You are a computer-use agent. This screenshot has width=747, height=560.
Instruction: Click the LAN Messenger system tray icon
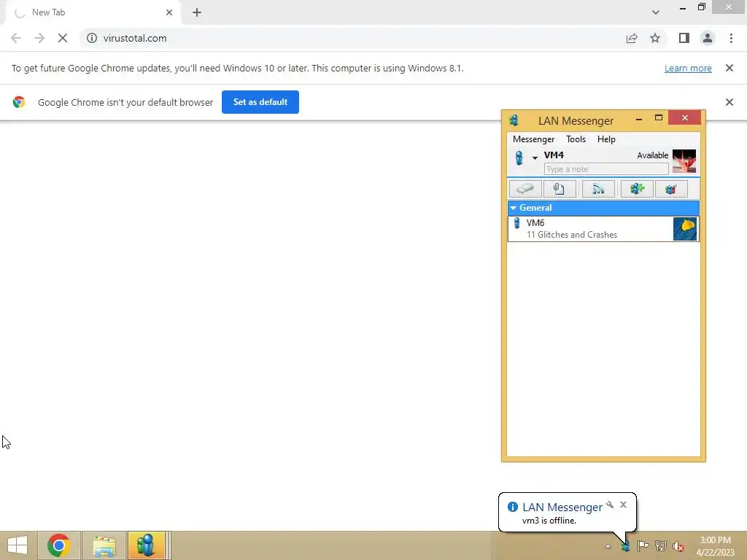[x=625, y=546]
